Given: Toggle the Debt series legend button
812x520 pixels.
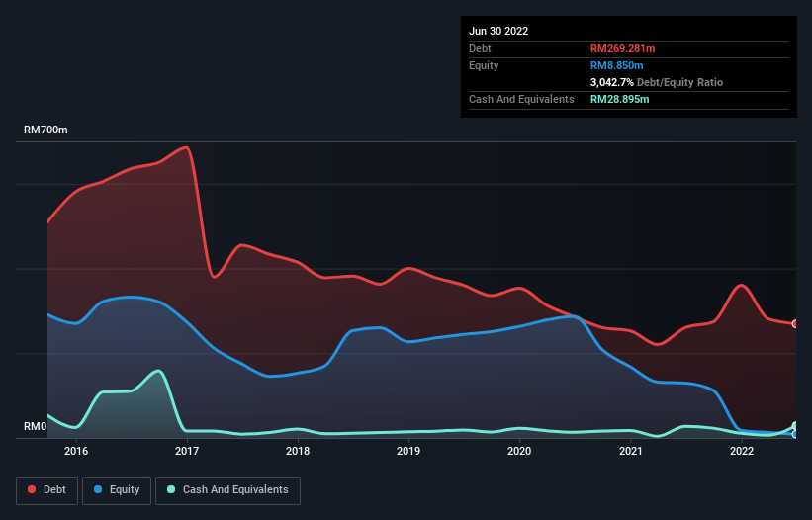Looking at the screenshot, I should [47, 490].
